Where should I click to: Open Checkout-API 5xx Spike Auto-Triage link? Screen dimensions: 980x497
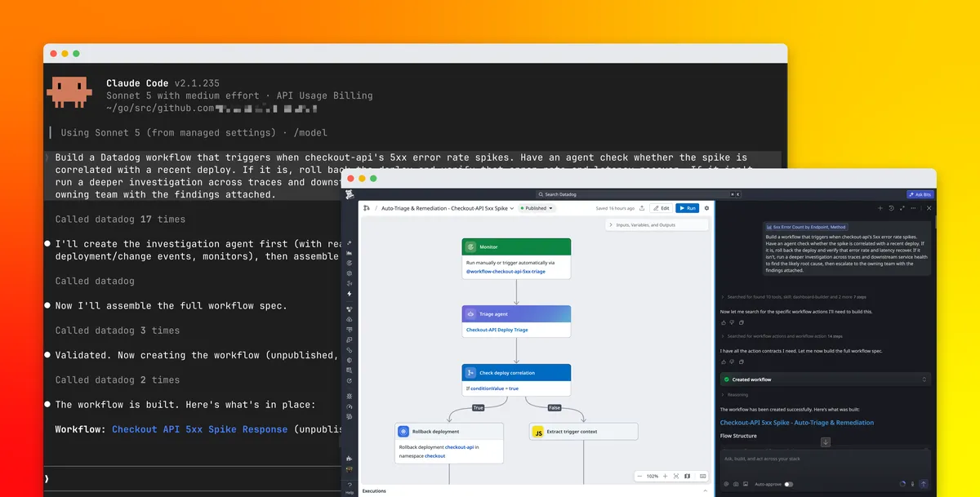tap(797, 423)
